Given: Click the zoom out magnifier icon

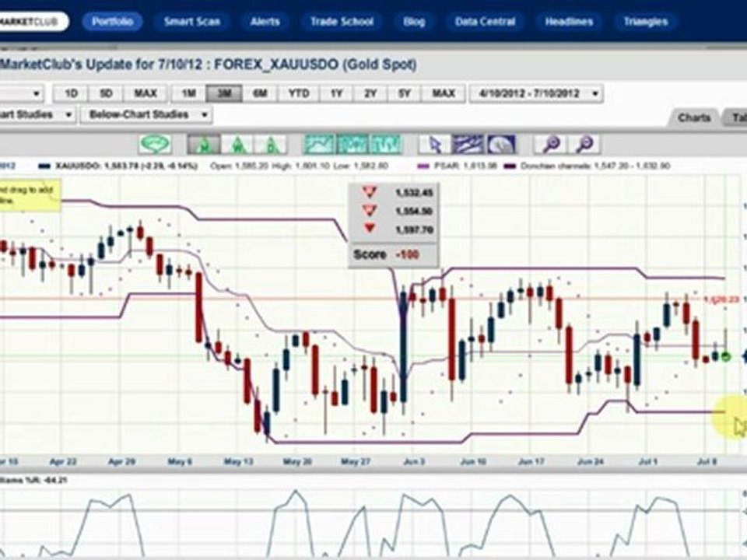Looking at the screenshot, I should tap(584, 145).
